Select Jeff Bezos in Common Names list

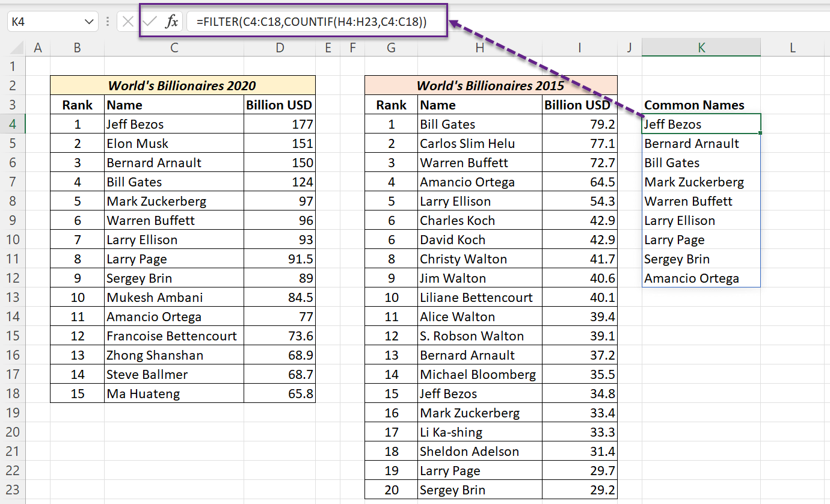coord(701,124)
